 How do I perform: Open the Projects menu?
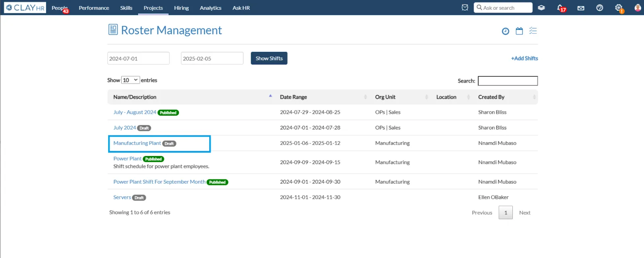click(x=153, y=8)
